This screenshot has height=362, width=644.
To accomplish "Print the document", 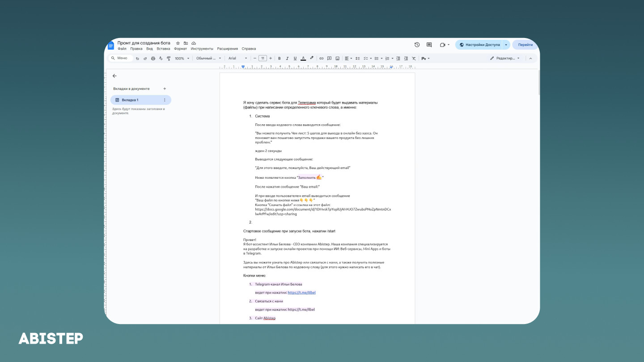I will [x=153, y=59].
